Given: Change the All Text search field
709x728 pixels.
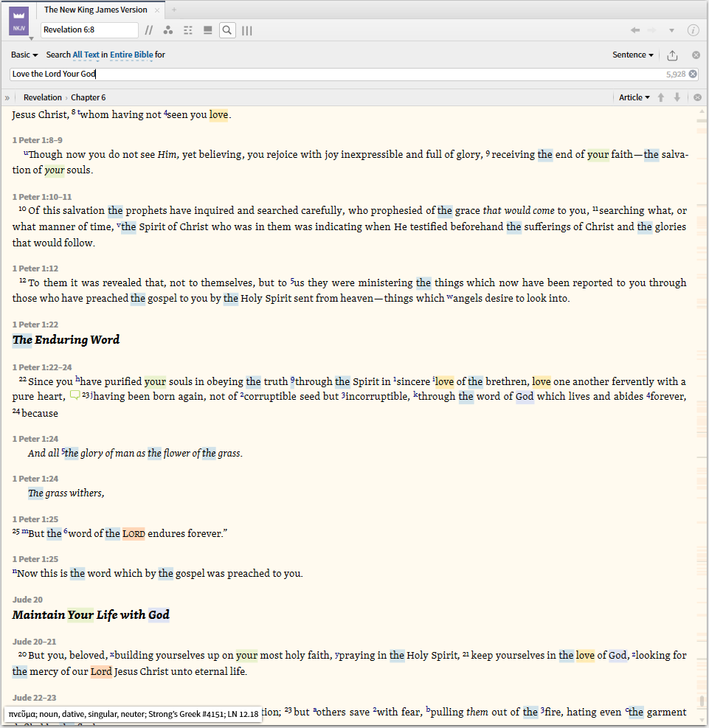Looking at the screenshot, I should tap(86, 55).
